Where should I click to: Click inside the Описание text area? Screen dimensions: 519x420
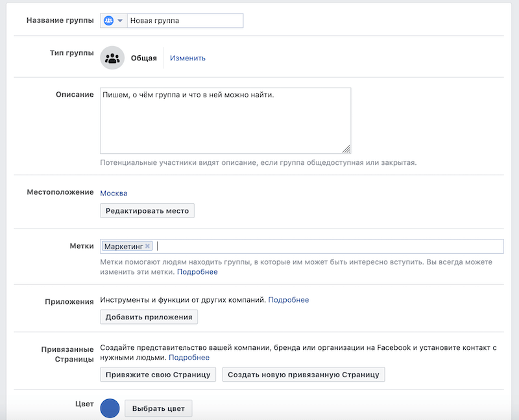(x=225, y=120)
